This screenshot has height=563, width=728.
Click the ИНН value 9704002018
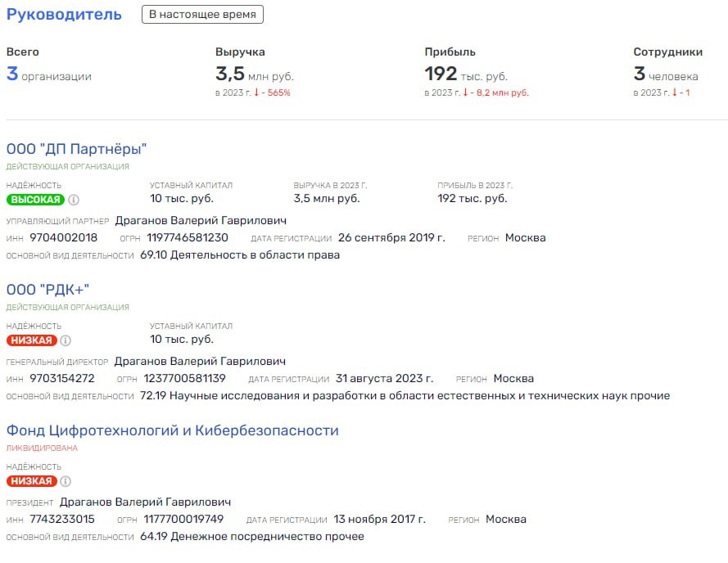tap(64, 237)
